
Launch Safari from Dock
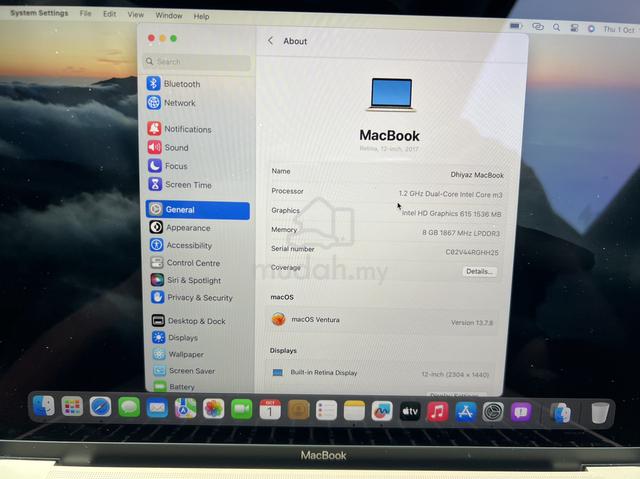click(100, 407)
